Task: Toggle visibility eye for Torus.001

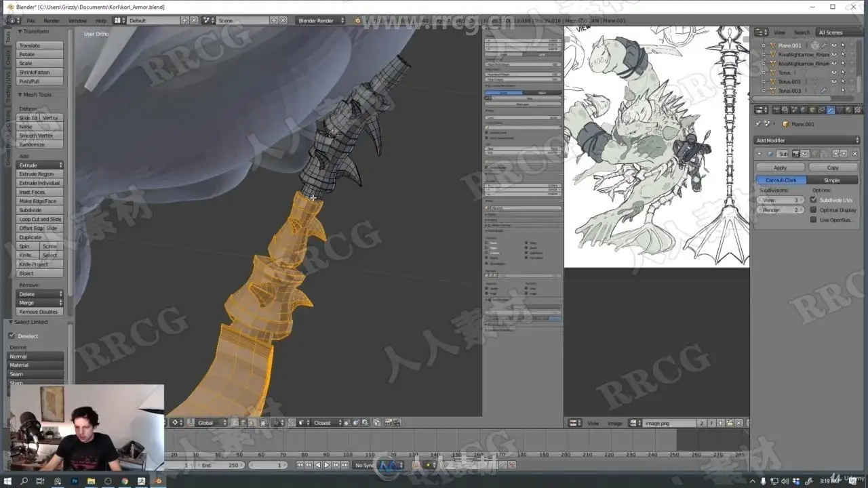Action: (834, 81)
